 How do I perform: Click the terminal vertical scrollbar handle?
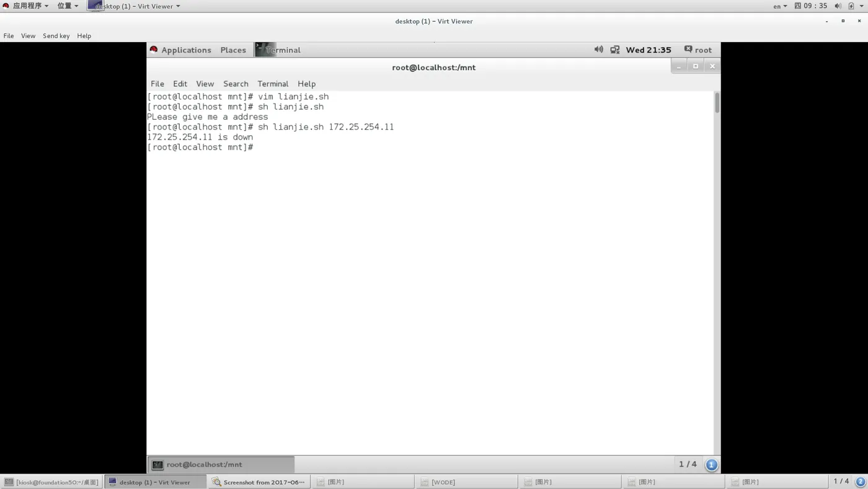pos(717,102)
